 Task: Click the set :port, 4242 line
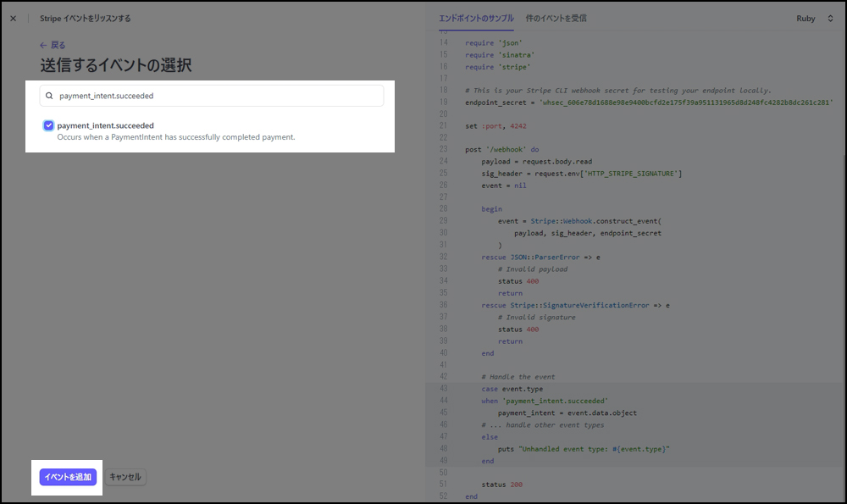[x=495, y=126]
